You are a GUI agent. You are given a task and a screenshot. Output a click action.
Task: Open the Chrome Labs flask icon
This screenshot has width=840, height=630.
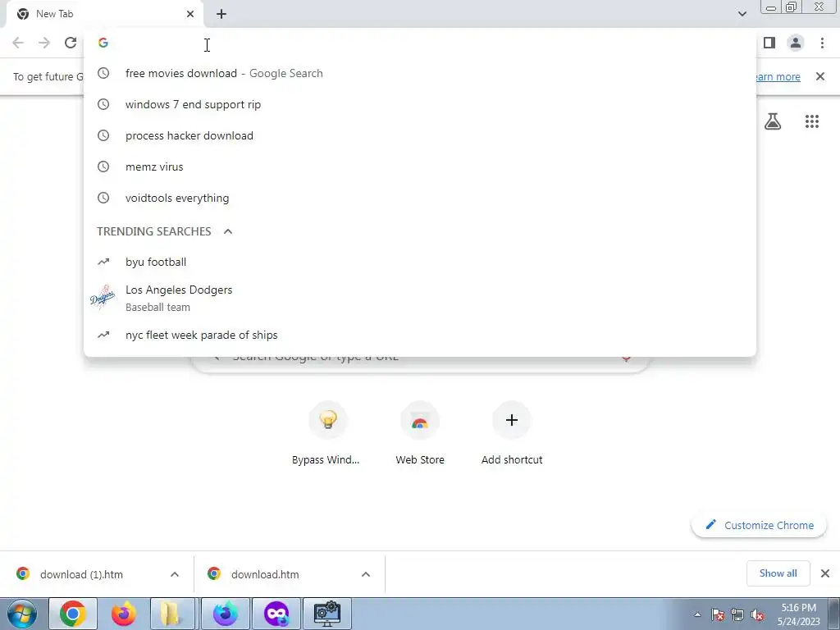click(773, 121)
